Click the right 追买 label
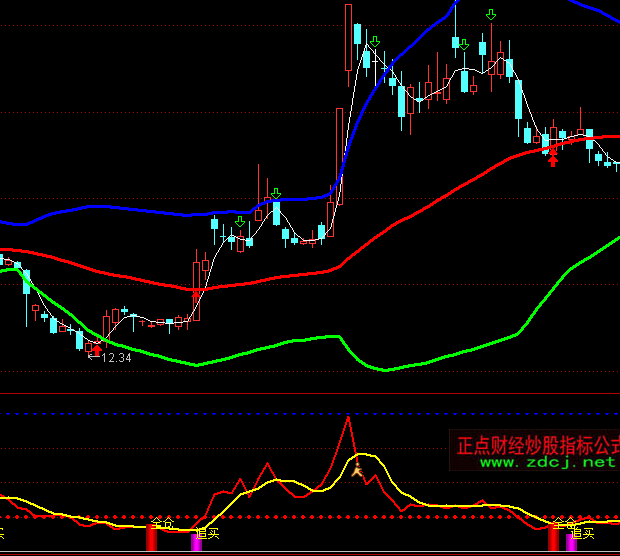Screen dimensions: 620x556 [x=583, y=533]
